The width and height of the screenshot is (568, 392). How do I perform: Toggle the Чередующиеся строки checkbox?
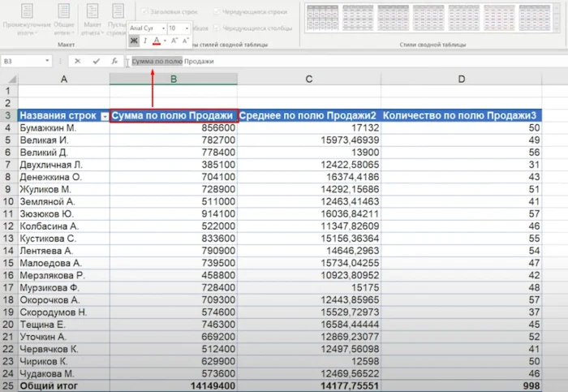(x=217, y=11)
